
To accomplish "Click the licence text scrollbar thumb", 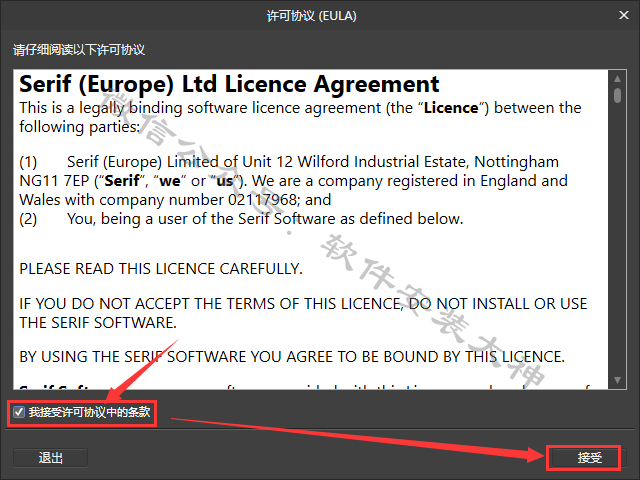I will [x=617, y=96].
